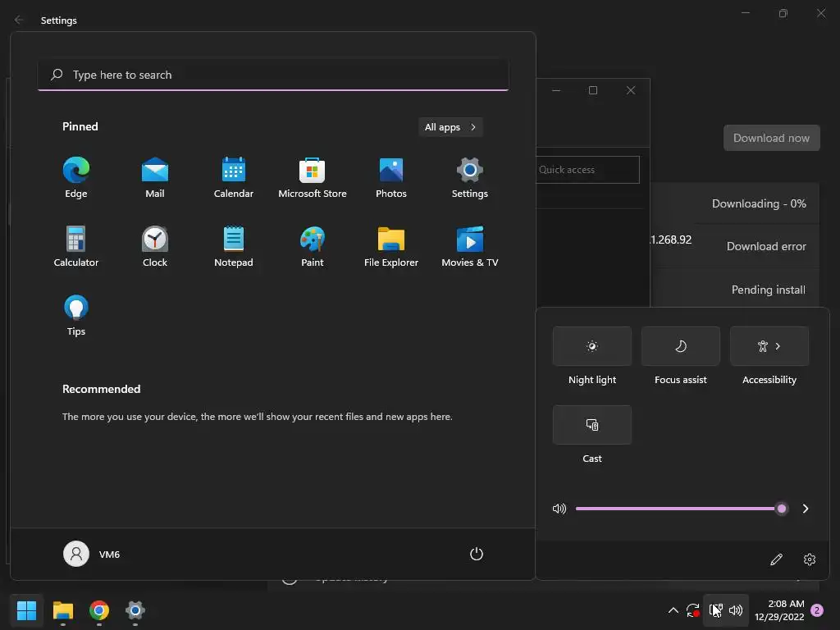Open File Explorer from the taskbar
840x630 pixels.
coord(62,610)
